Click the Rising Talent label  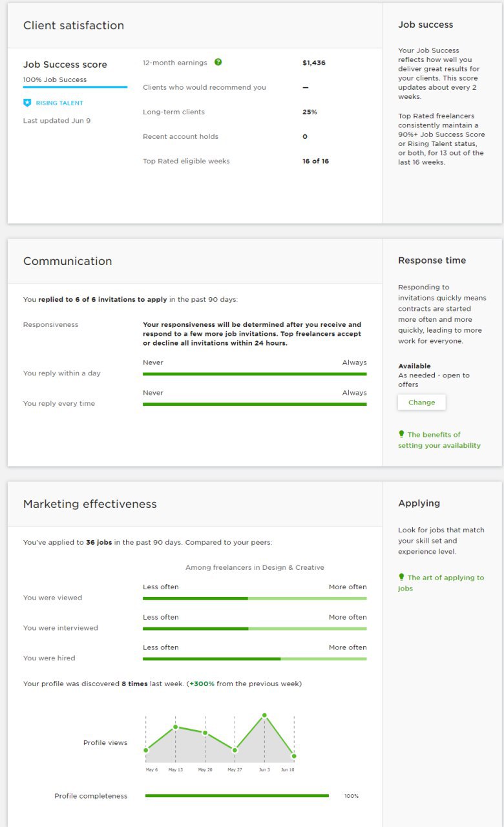pyautogui.click(x=59, y=103)
